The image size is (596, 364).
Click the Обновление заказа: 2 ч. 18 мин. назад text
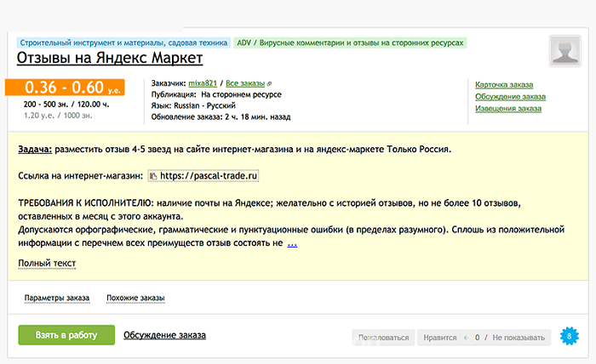pyautogui.click(x=221, y=117)
